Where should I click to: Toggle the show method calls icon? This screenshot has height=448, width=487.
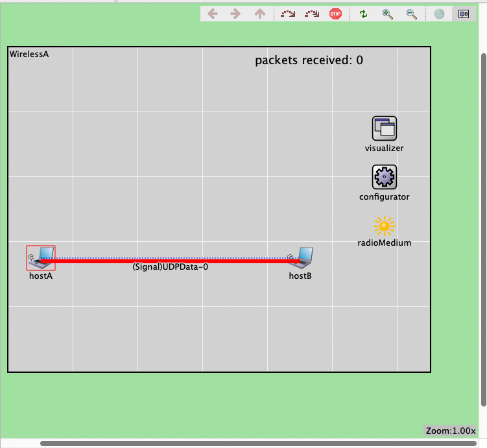click(x=312, y=14)
